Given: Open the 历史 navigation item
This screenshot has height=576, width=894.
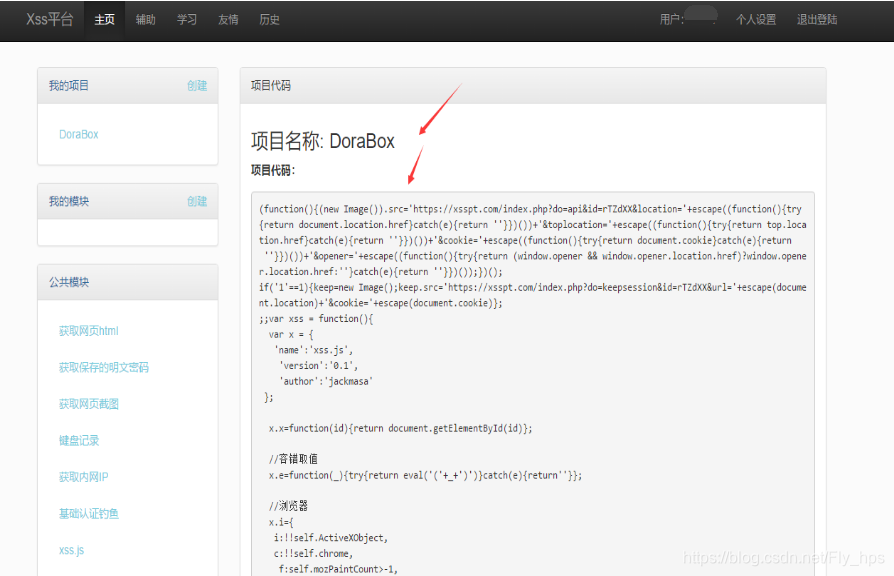Looking at the screenshot, I should click(x=269, y=20).
